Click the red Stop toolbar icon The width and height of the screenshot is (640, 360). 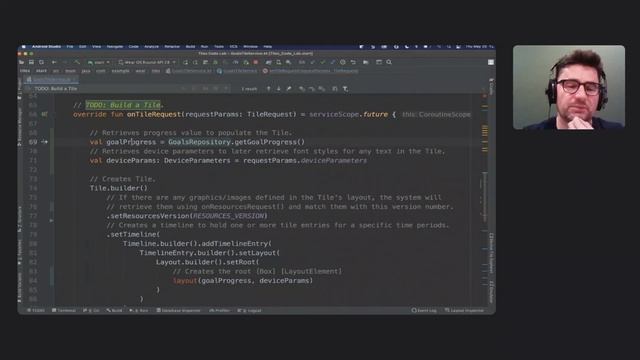pos(256,62)
